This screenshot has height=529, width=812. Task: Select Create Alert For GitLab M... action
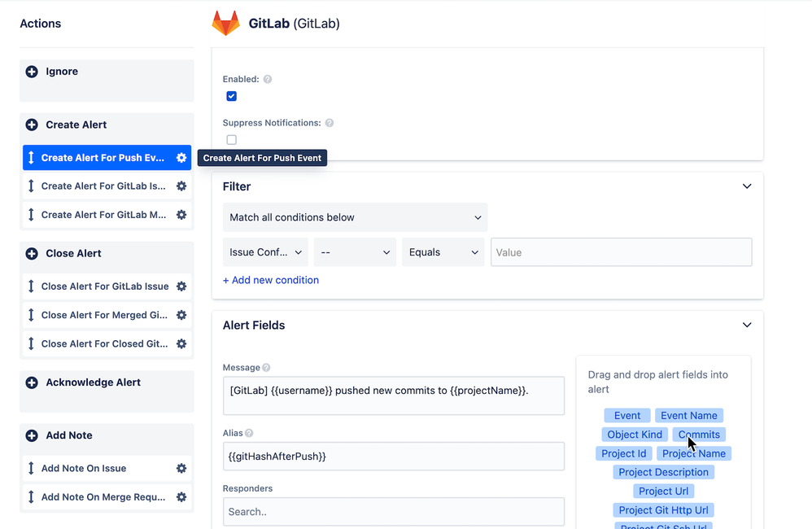[107, 215]
